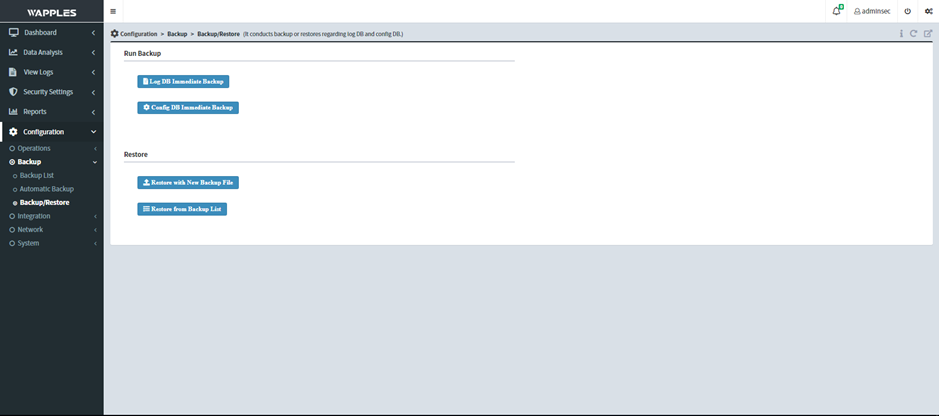The image size is (939, 416).
Task: Open the notifications bell icon
Action: click(836, 11)
